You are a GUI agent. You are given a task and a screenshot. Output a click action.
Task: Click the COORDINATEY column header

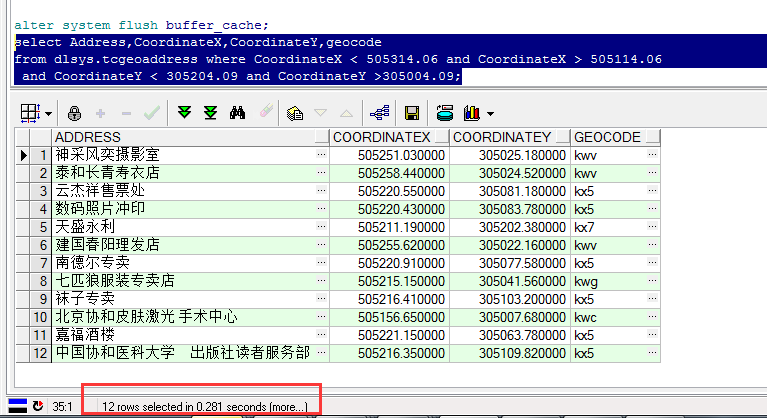(x=510, y=137)
